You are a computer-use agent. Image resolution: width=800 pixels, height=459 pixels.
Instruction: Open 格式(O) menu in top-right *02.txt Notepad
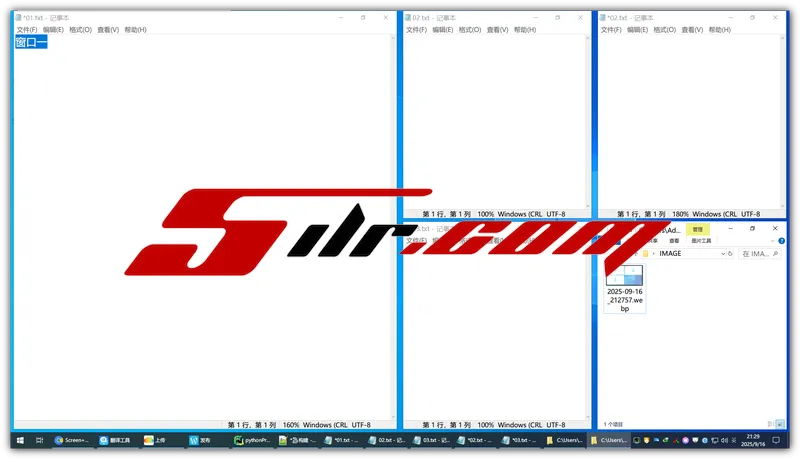[x=665, y=30]
